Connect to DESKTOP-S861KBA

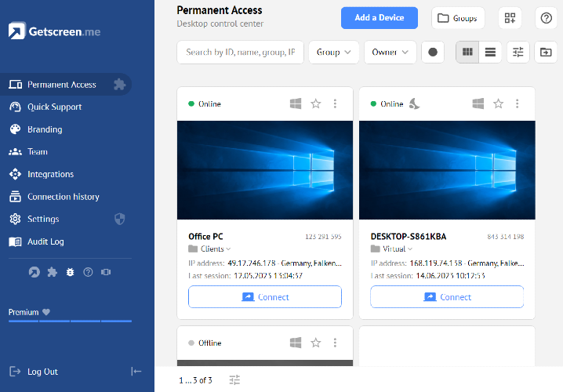(x=447, y=297)
